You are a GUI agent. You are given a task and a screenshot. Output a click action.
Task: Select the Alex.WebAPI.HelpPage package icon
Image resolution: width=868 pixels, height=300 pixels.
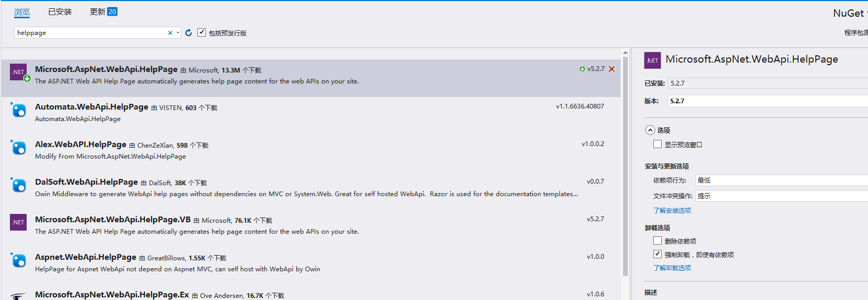click(x=18, y=148)
